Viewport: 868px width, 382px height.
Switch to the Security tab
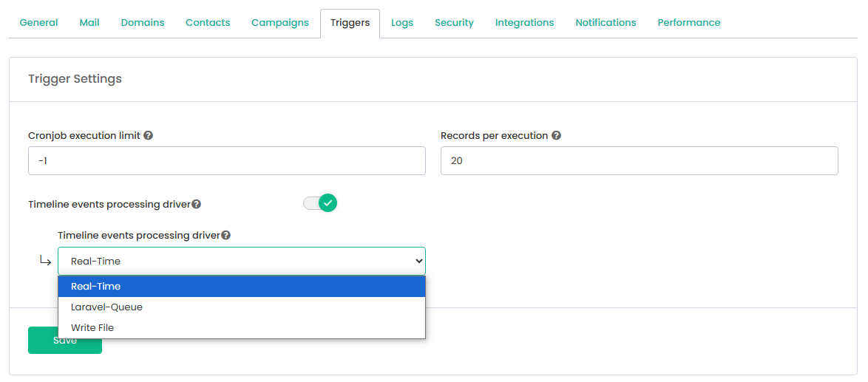[x=455, y=23]
